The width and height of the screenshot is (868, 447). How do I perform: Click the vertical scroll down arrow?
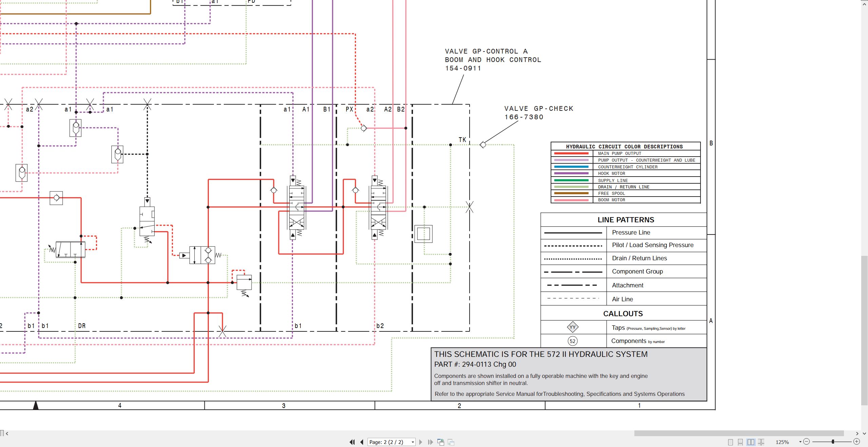865,433
